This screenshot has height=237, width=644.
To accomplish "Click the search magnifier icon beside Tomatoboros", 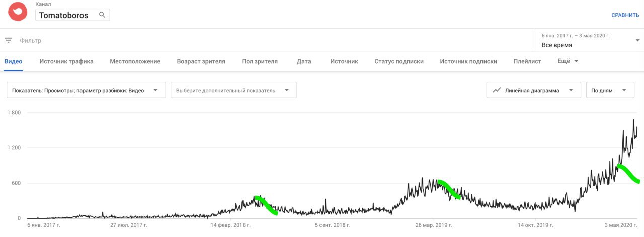I will tap(102, 15).
